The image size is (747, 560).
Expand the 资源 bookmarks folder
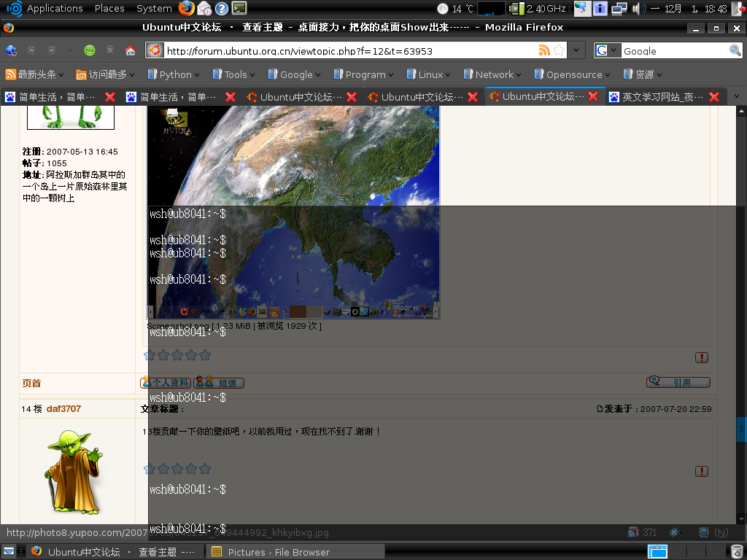(x=642, y=74)
